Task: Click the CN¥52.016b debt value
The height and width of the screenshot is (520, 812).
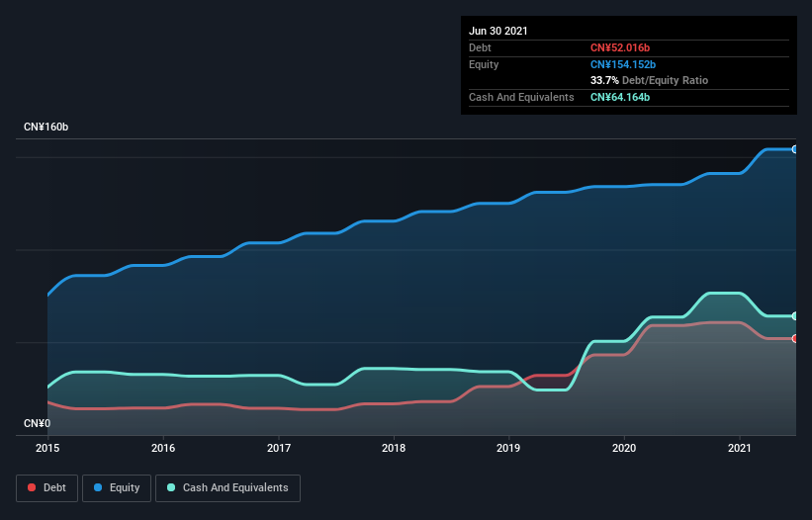Action: pyautogui.click(x=620, y=47)
